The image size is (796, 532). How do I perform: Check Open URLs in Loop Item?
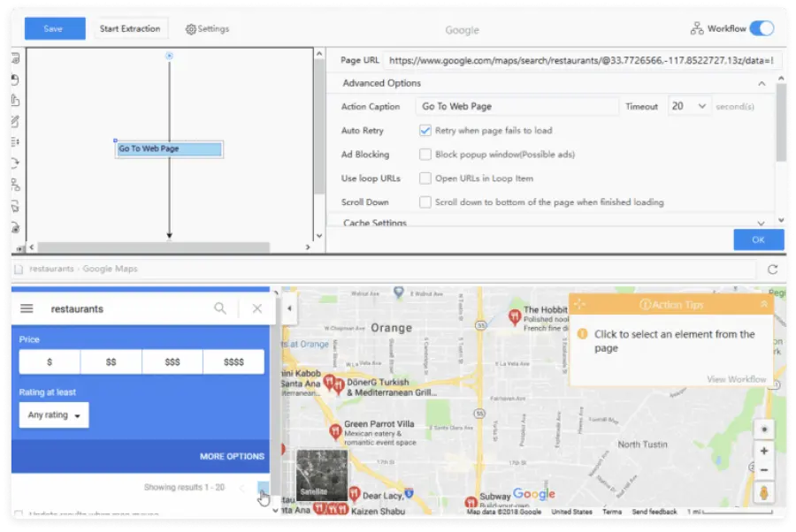(x=425, y=178)
